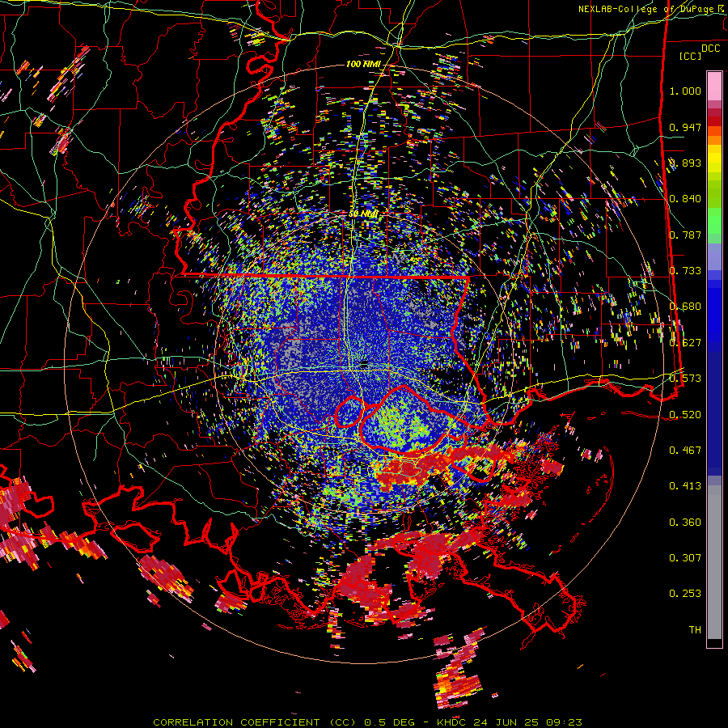Viewport: 728px width, 728px height.
Task: Click the [CC] unit label
Action: pyautogui.click(x=690, y=56)
